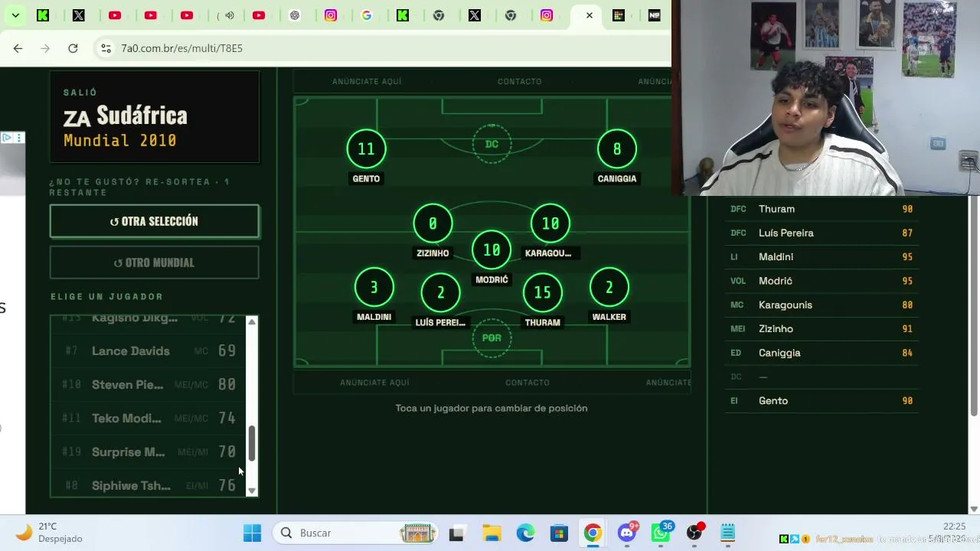This screenshot has width=980, height=551.
Task: Open ANÚNCIATE AQUÍ link above the pitch
Action: (367, 81)
